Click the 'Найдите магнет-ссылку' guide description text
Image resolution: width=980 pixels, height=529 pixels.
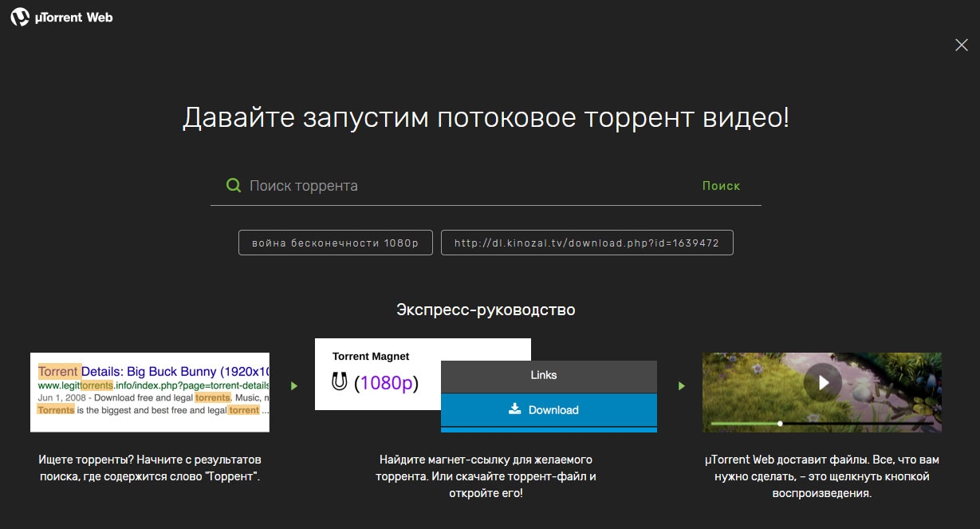[486, 476]
